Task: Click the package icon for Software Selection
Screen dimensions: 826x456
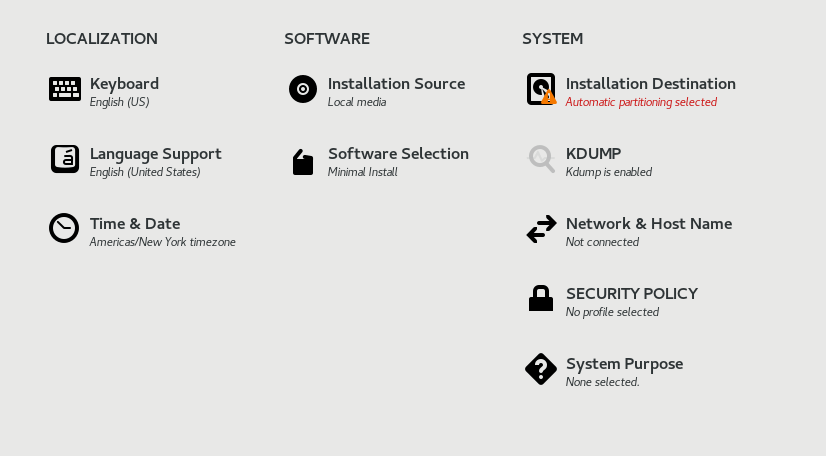Action: coord(303,162)
